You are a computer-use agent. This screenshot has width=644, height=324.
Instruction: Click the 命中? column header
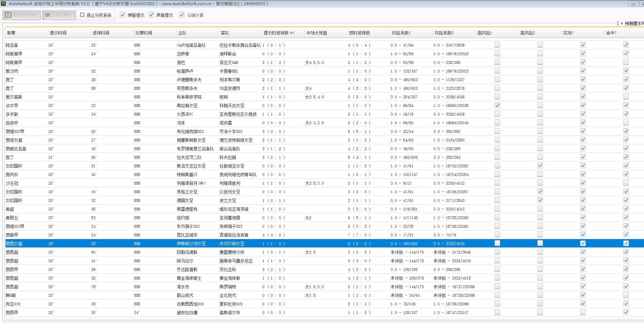(611, 33)
